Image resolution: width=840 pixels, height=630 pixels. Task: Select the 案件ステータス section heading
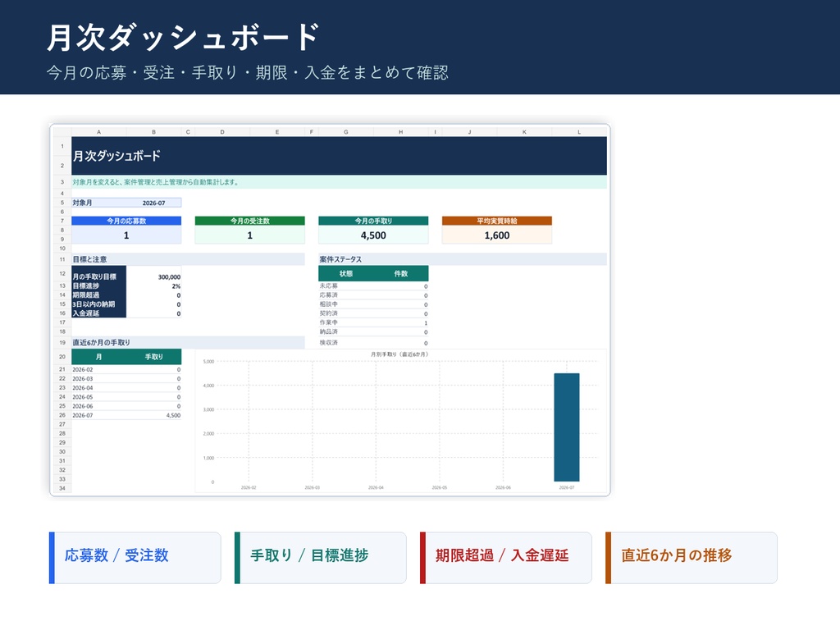(x=463, y=259)
